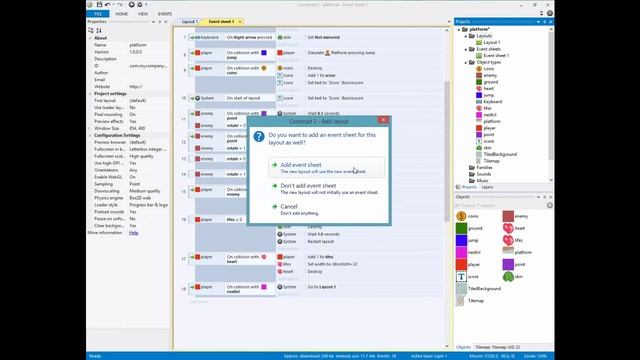The image size is (640, 360).
Task: Edit the Name property value platform
Action: coord(148,45)
